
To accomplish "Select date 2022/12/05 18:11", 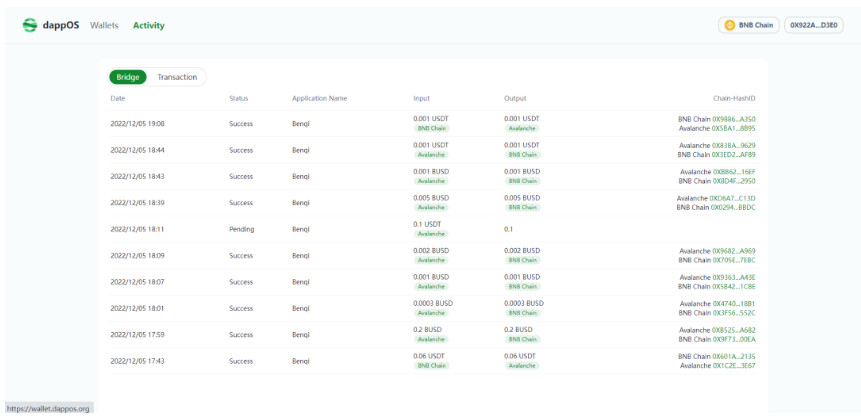I will 137,229.
